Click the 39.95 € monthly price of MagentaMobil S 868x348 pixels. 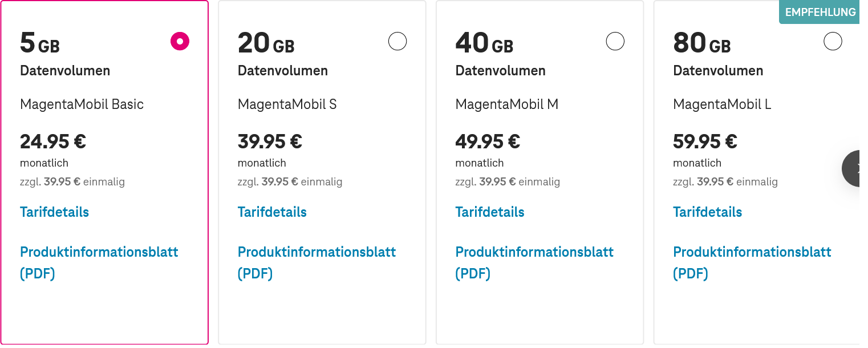[x=270, y=141]
